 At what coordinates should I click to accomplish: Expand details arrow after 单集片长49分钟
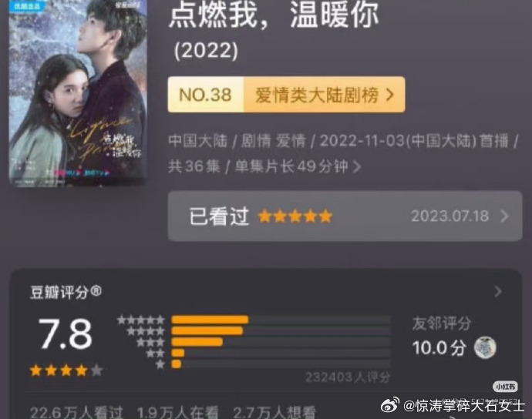[x=356, y=166]
